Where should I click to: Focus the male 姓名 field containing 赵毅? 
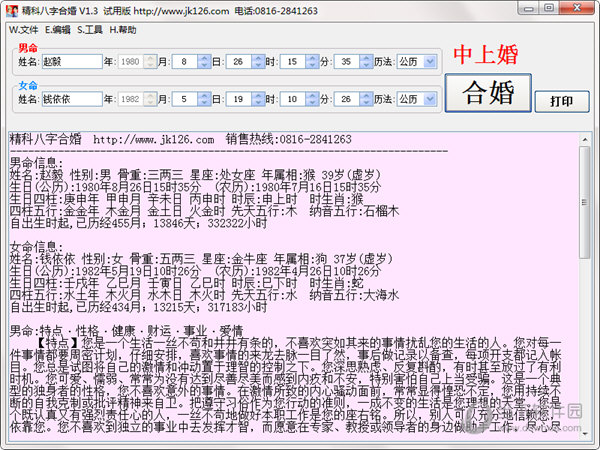point(72,62)
